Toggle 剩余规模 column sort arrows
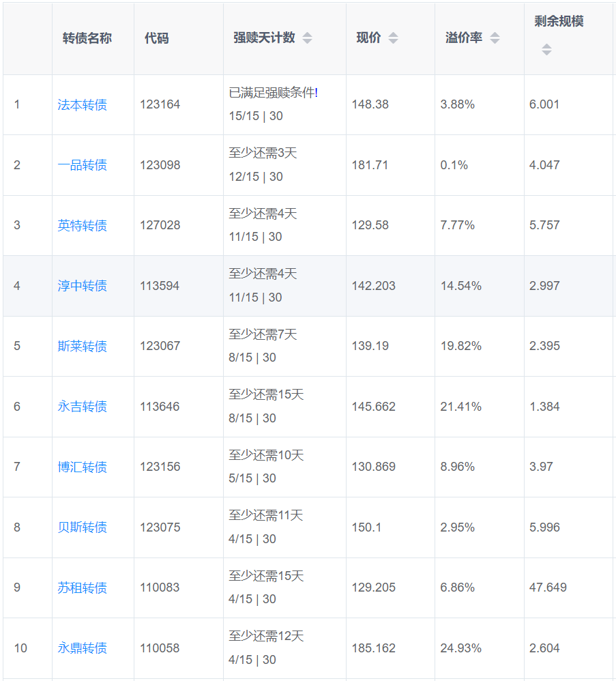 (x=546, y=49)
